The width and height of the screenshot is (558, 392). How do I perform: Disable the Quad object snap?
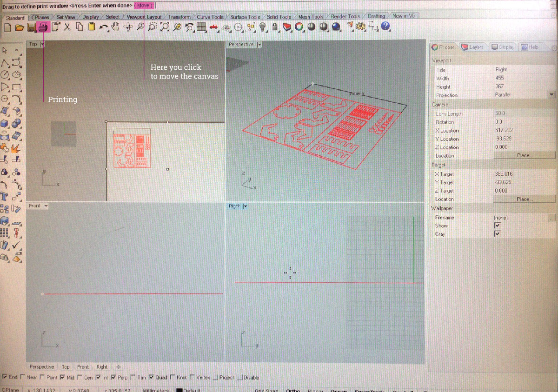(151, 377)
